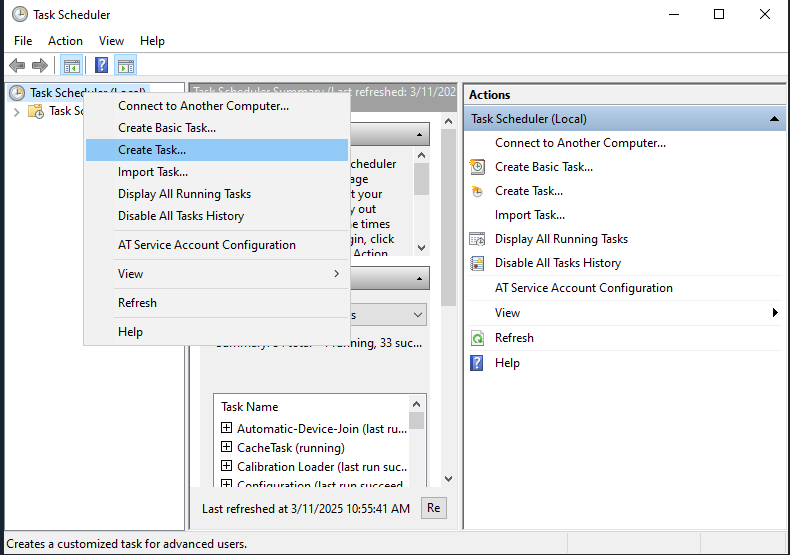Click the green Refresh icon in Actions
Screen dimensions: 790x555
tap(478, 338)
